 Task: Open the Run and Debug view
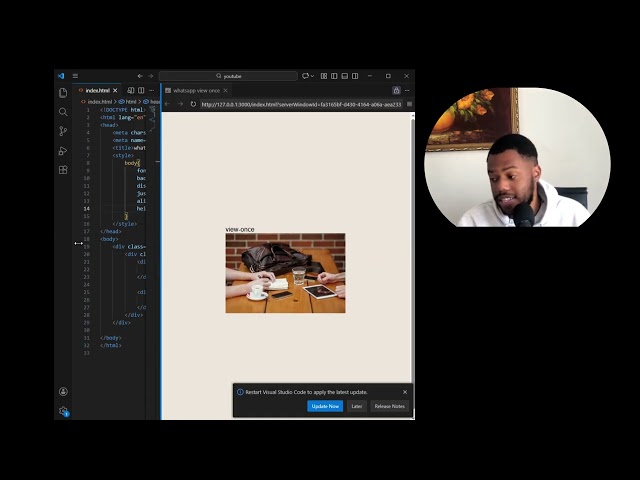pyautogui.click(x=63, y=151)
